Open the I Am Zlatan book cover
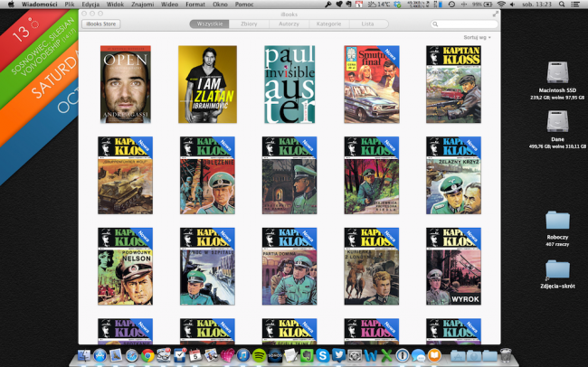 207,84
